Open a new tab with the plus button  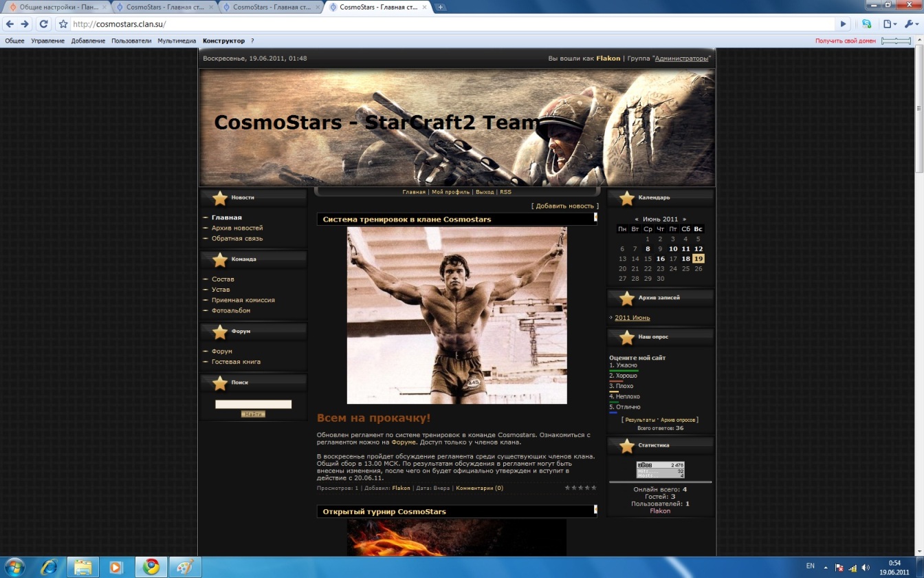pos(441,7)
